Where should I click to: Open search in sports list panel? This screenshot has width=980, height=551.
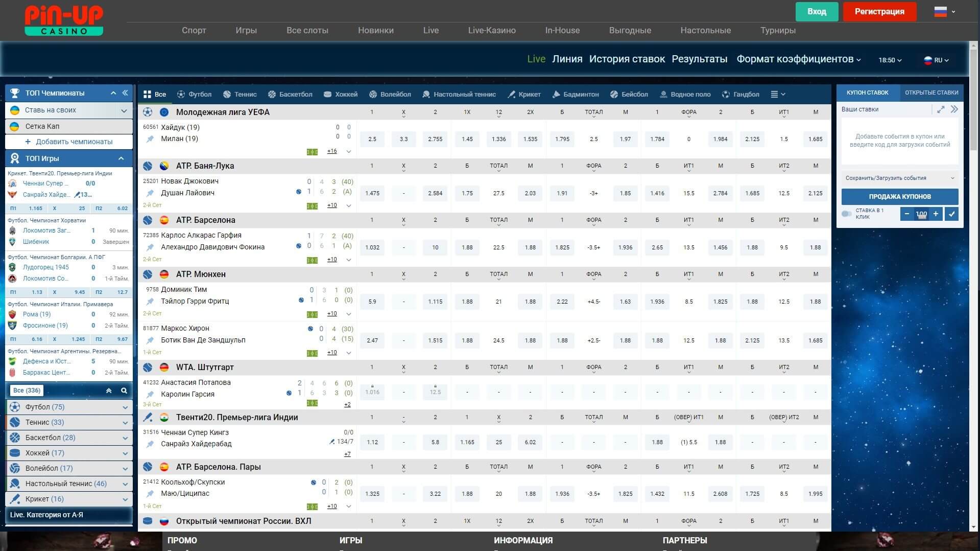coord(124,391)
